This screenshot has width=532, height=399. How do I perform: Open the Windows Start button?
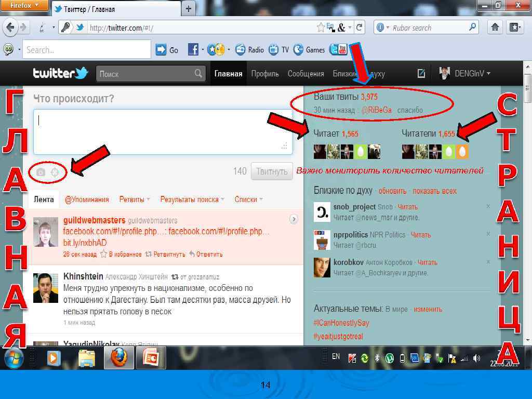tap(14, 358)
